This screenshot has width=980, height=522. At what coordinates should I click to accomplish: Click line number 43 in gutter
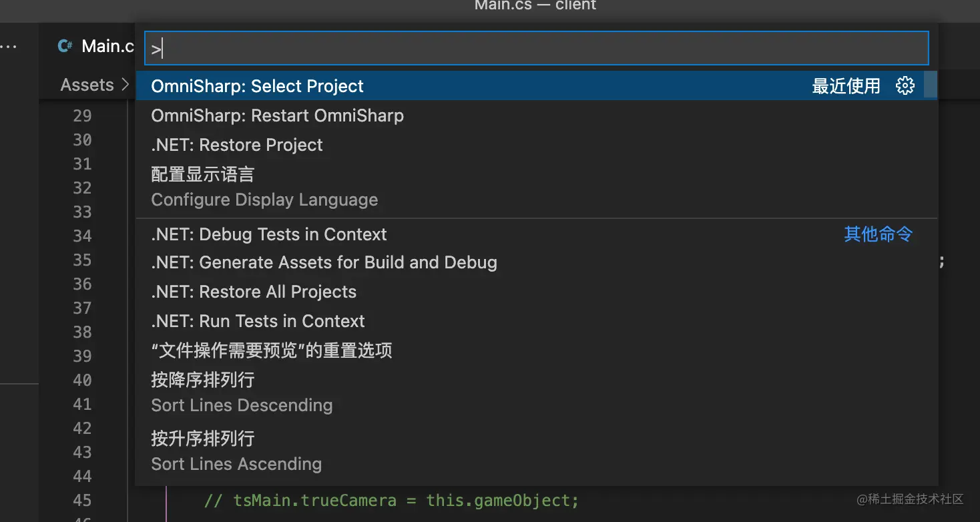coord(82,452)
